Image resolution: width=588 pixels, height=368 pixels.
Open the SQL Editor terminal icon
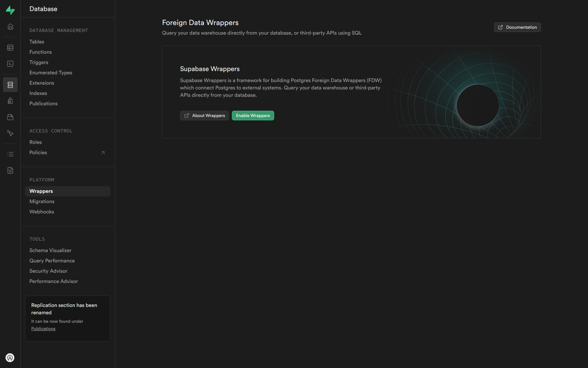pyautogui.click(x=10, y=64)
